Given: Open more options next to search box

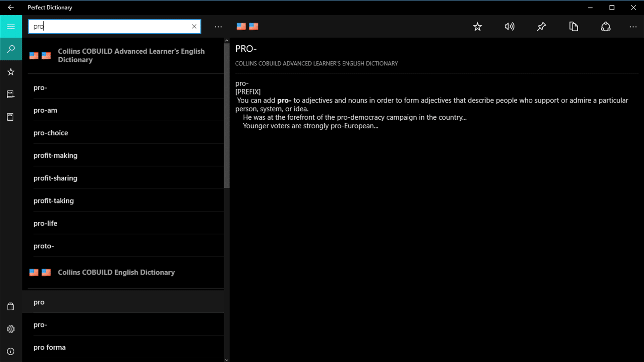Looking at the screenshot, I should pyautogui.click(x=218, y=26).
